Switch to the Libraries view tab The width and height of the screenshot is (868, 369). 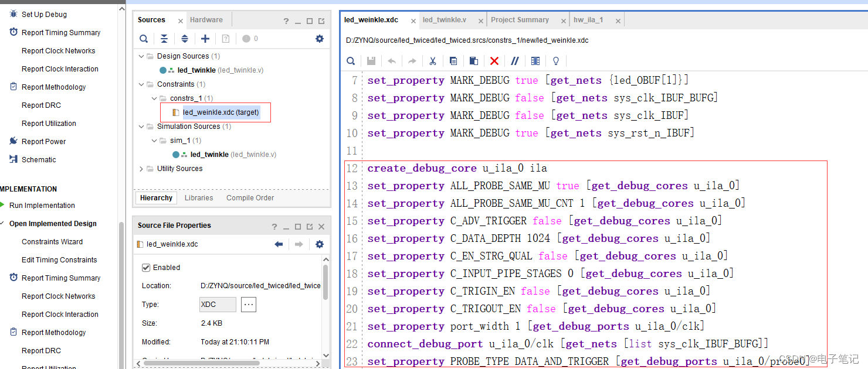[x=199, y=198]
